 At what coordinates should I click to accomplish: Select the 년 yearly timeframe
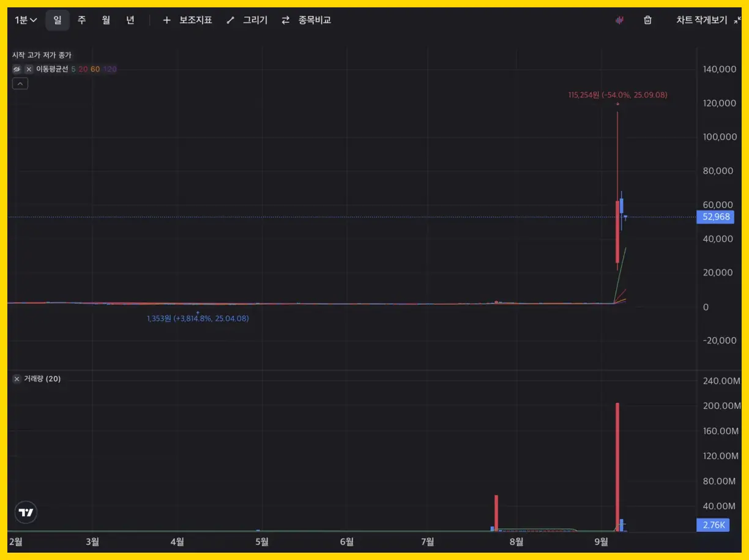(x=130, y=20)
